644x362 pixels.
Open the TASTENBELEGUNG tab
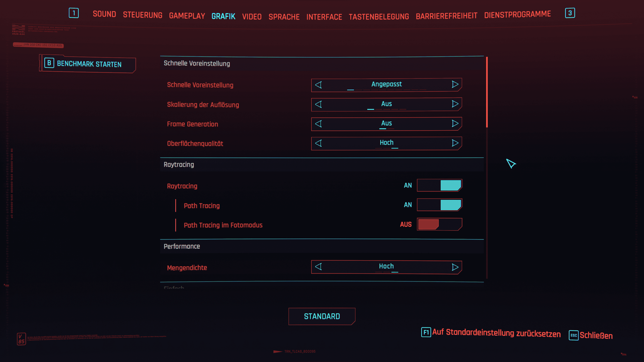(379, 17)
